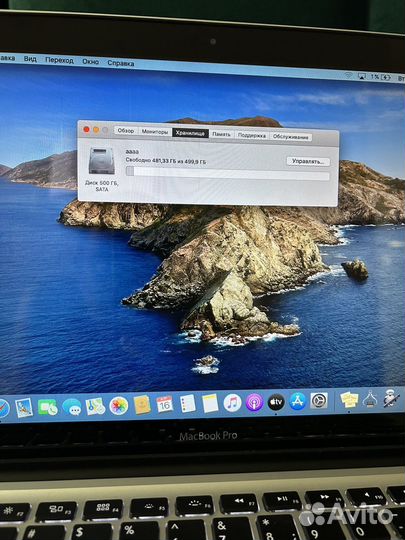Launch Podcasts from the Dock
405x540 pixels.
[255, 403]
